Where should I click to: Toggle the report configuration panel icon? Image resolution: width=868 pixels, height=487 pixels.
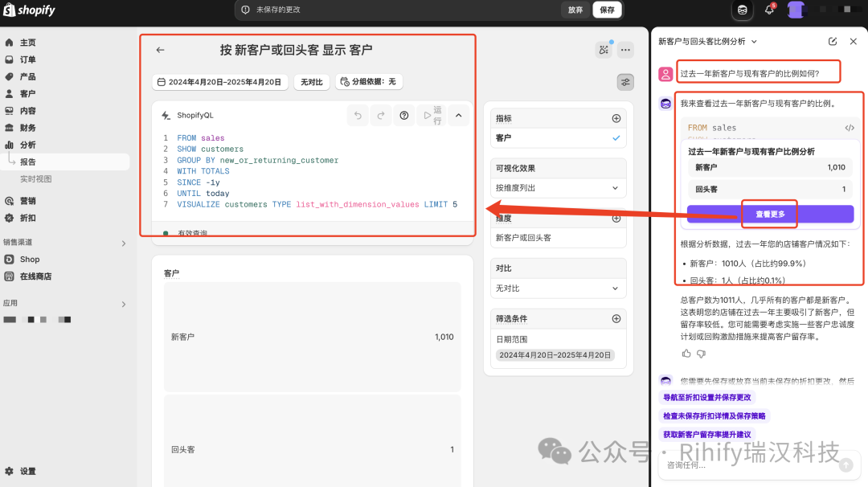(x=625, y=83)
